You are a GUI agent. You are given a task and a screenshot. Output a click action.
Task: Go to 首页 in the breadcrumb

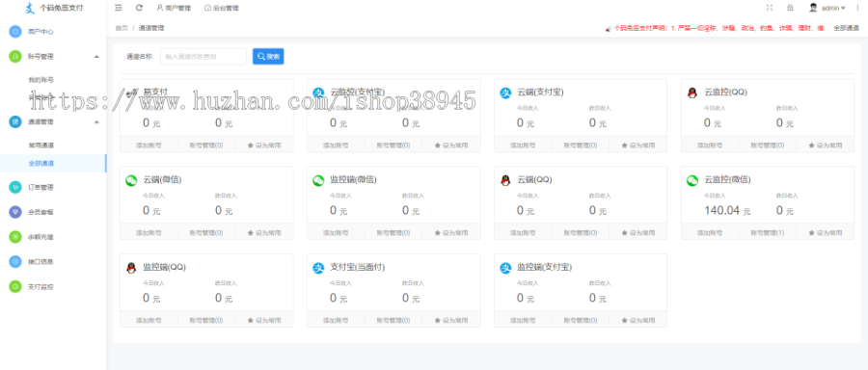(x=122, y=28)
